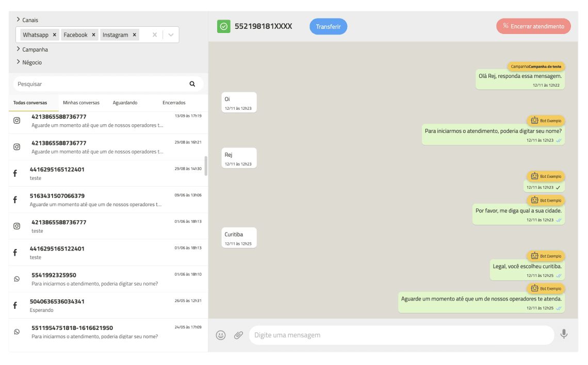The image size is (588, 365).
Task: Click the Digite uma mensagem field
Action: (401, 335)
